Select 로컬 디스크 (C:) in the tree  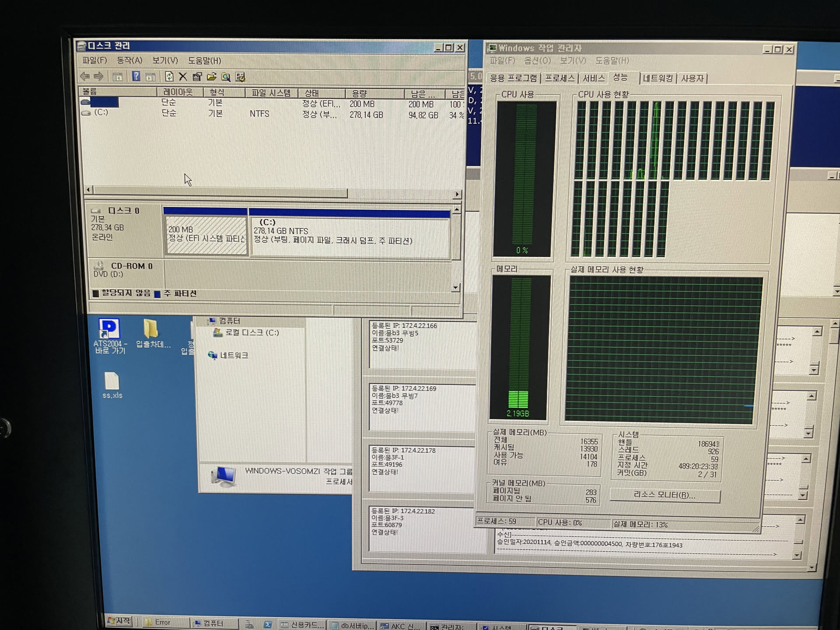[252, 332]
